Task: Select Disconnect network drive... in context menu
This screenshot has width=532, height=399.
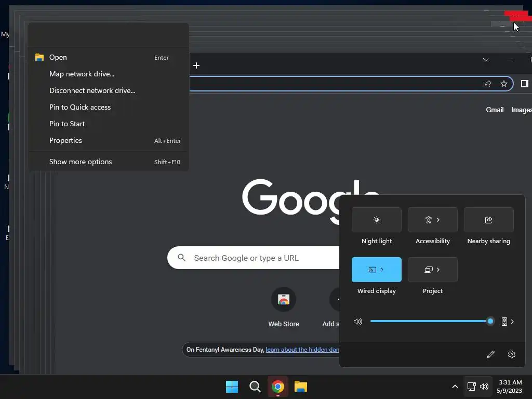Action: (108, 90)
